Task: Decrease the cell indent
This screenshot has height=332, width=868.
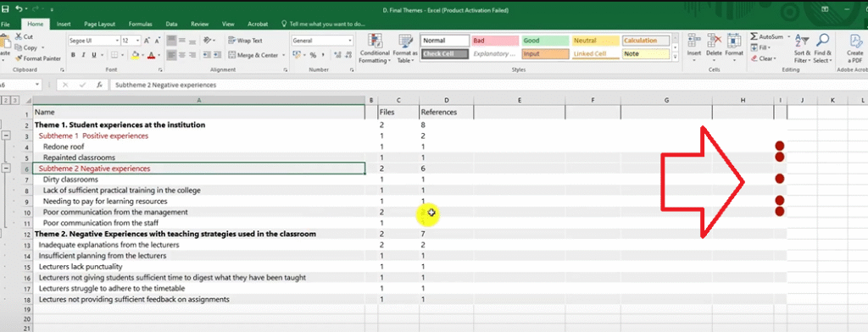Action: click(x=207, y=55)
